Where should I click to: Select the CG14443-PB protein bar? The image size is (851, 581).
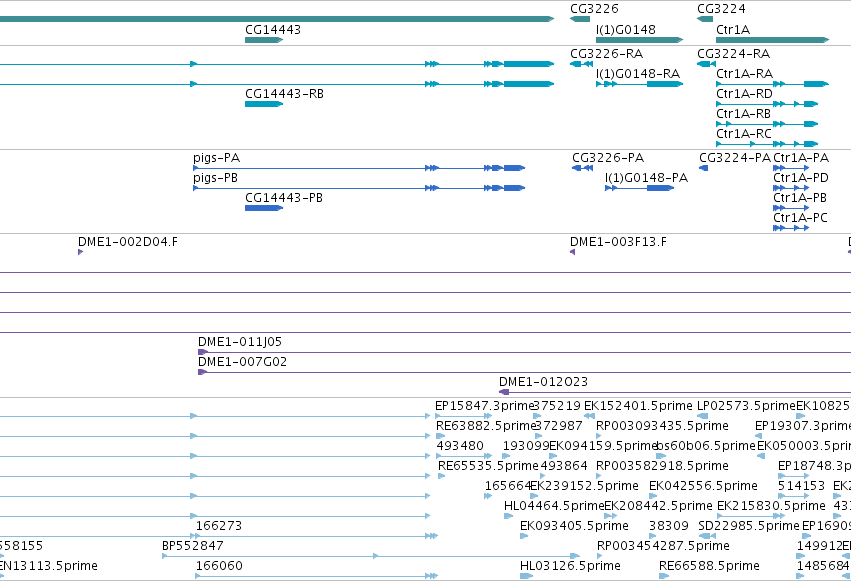pos(264,208)
